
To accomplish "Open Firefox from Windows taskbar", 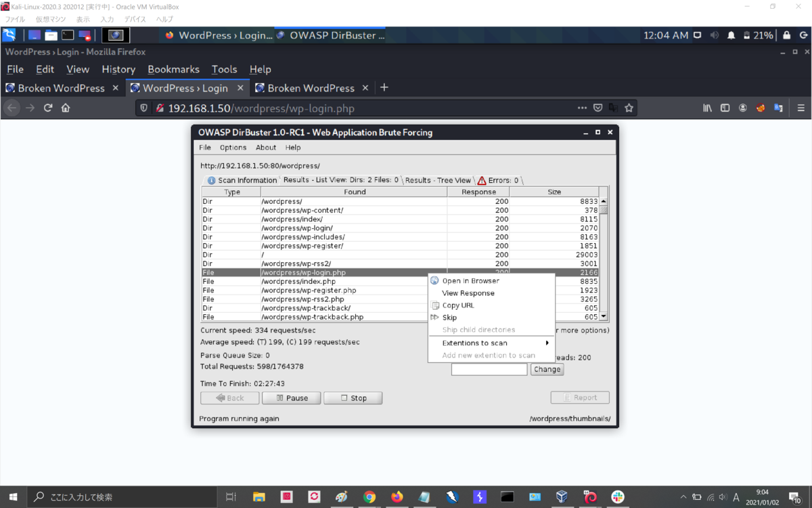I will pos(397,496).
